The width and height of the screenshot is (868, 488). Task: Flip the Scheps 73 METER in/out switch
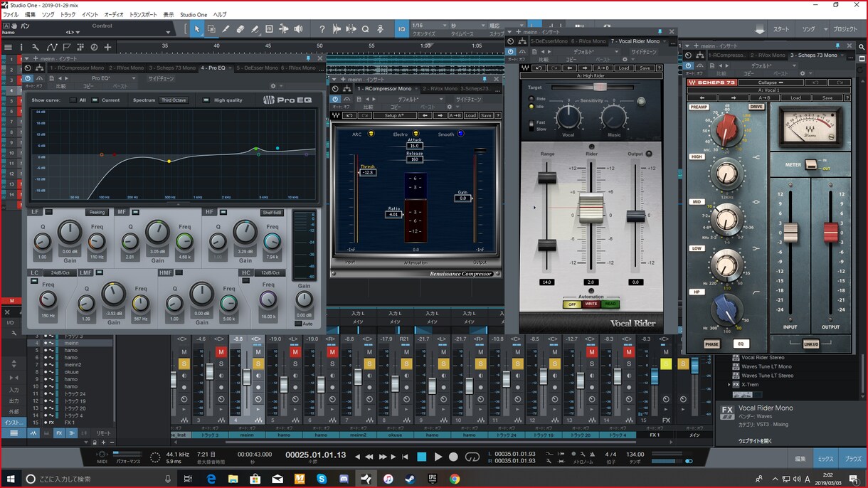[811, 164]
